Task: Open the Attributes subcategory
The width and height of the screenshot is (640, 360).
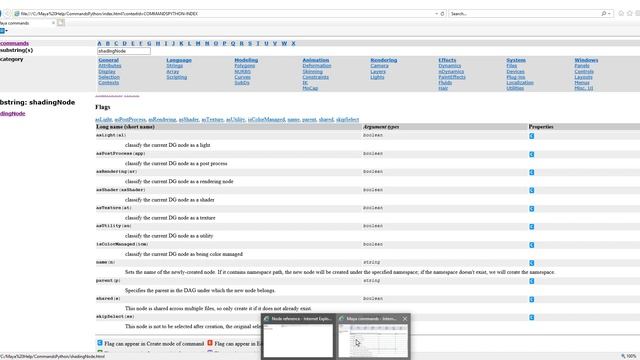Action: click(x=110, y=66)
